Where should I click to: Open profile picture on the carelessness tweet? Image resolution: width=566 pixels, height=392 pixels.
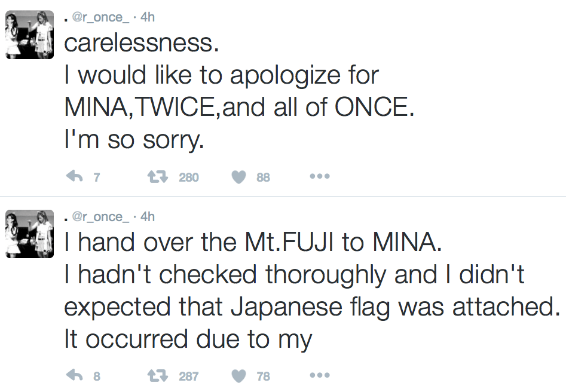pyautogui.click(x=29, y=35)
